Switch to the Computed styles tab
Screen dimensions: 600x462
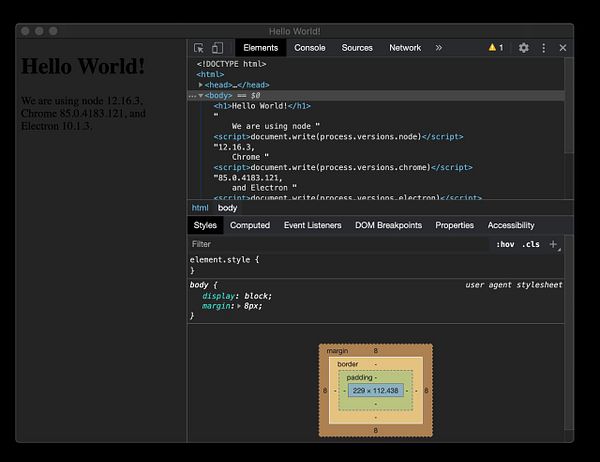[250, 225]
